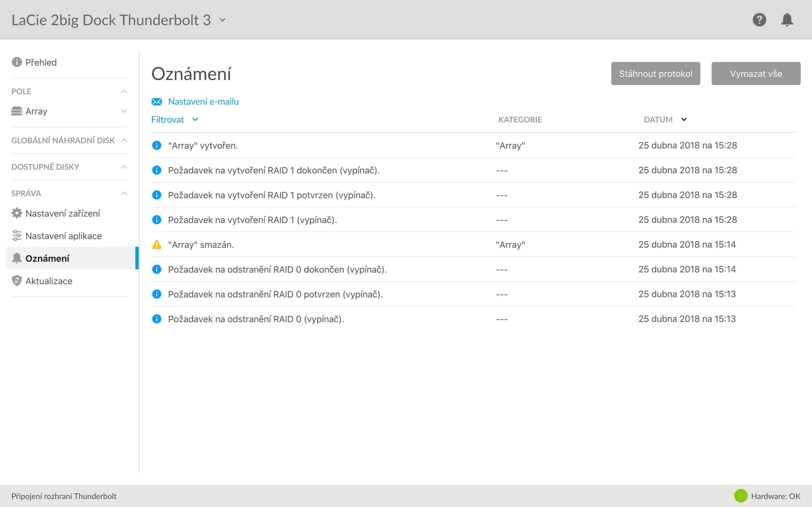The width and height of the screenshot is (812, 507).
Task: Expand the Array item chevron
Action: click(124, 111)
